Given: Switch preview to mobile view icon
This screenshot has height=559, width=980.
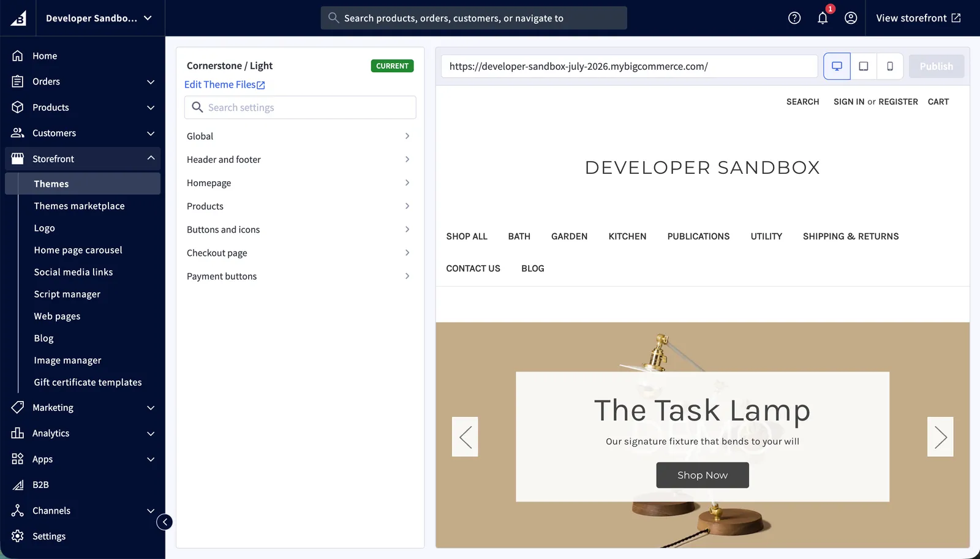Looking at the screenshot, I should coord(890,66).
